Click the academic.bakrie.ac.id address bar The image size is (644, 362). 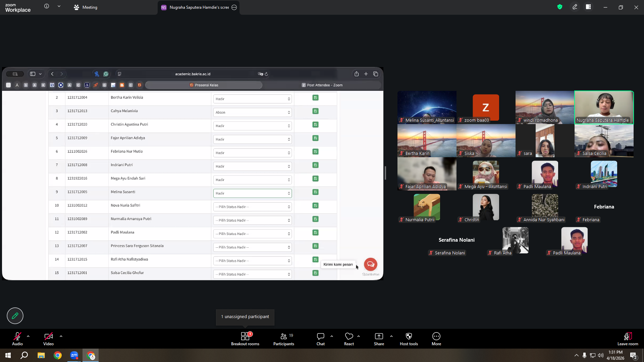[193, 74]
